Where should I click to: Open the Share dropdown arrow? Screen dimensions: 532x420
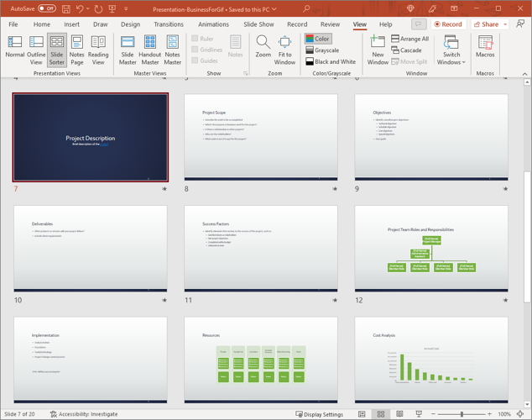[x=505, y=24]
